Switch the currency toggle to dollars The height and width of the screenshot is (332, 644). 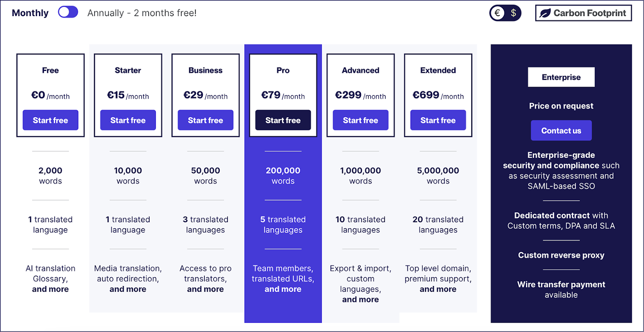pyautogui.click(x=514, y=12)
